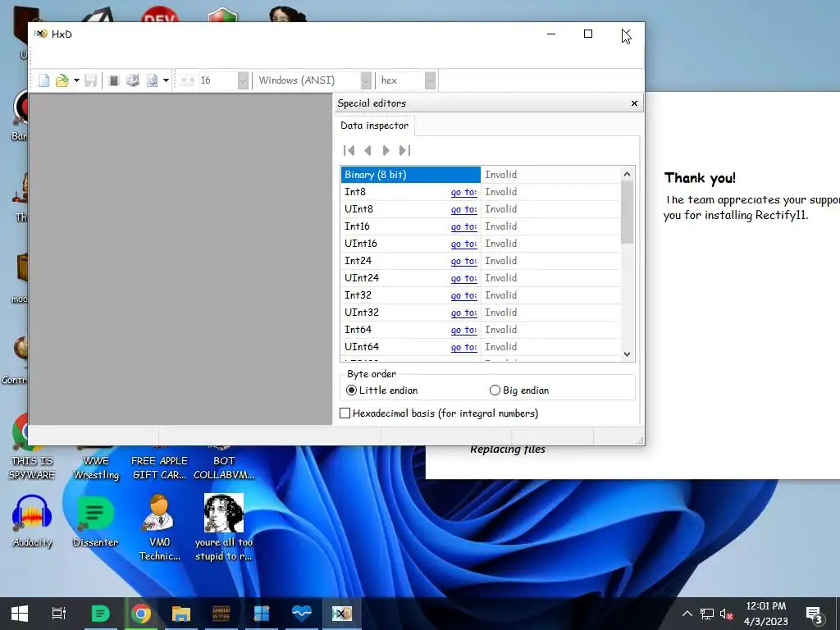Screen dimensions: 840x630
Task: Click go to link for Int24
Action: coord(464,261)
